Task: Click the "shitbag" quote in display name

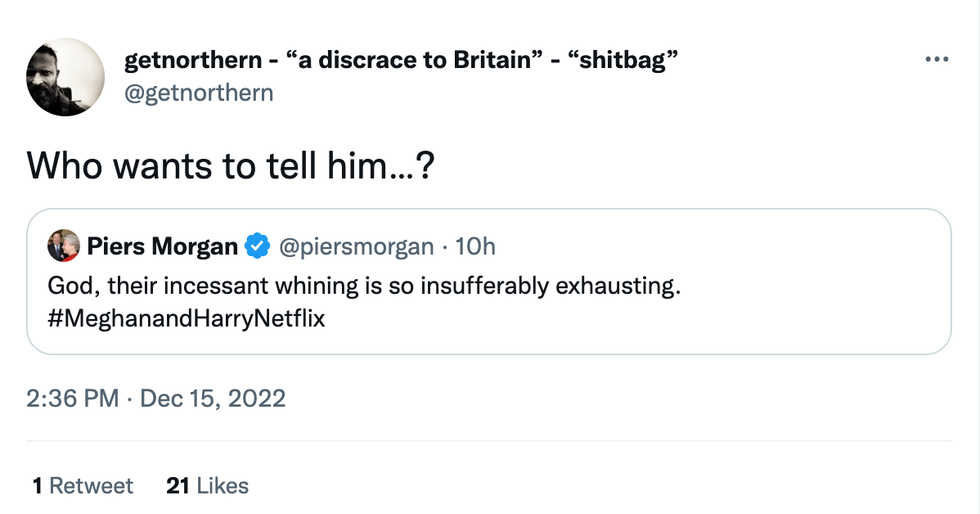Action: tap(624, 60)
